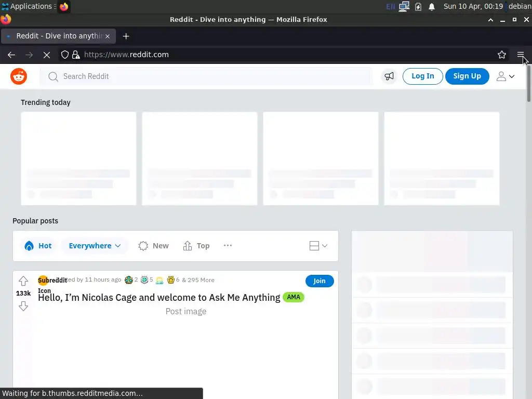Open the fourth Trending today card

442,158
